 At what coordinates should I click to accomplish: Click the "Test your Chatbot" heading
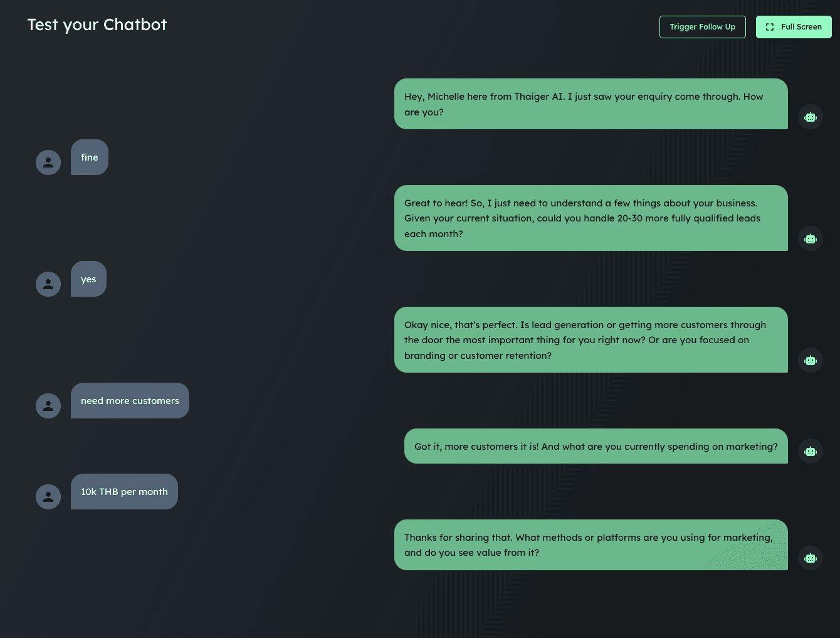pos(97,24)
